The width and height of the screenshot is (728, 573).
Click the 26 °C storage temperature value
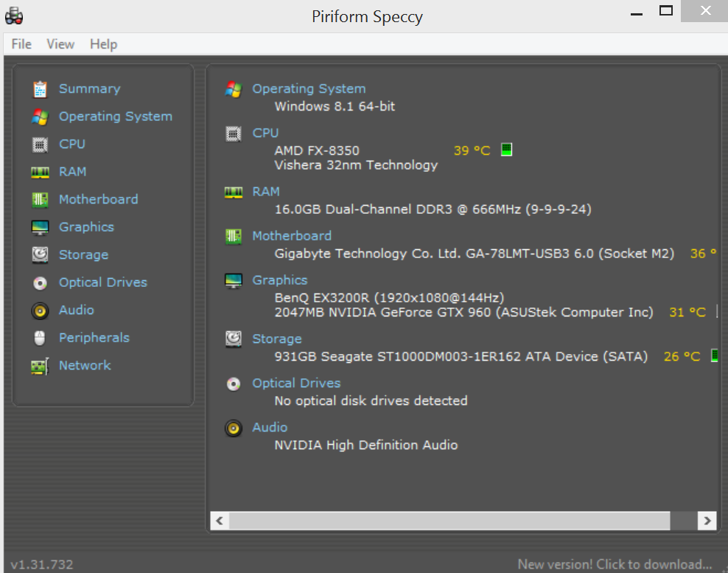(682, 356)
